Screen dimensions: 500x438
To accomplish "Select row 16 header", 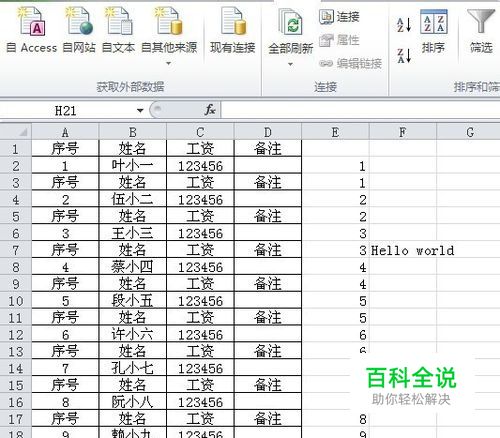I will pos(16,402).
